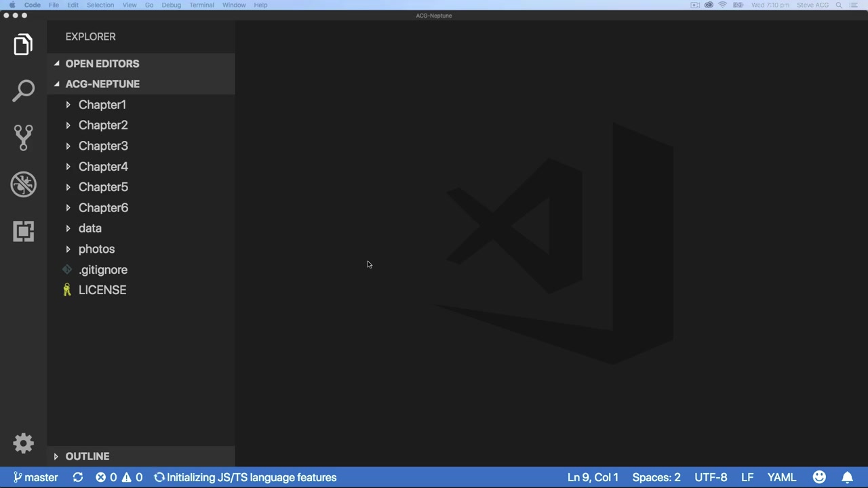Screen dimensions: 868x488
Task: Expand the data folder
Action: pyautogui.click(x=68, y=228)
